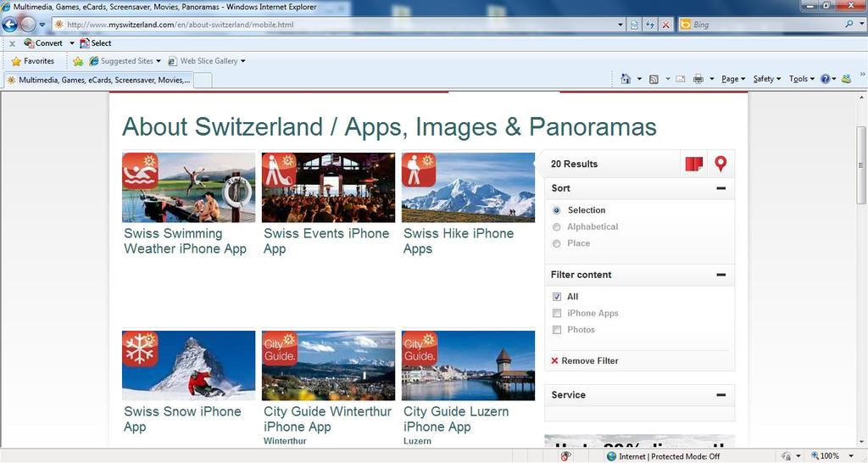Screen dimensions: 868x463
Task: Click the Print icon
Action: (698, 79)
